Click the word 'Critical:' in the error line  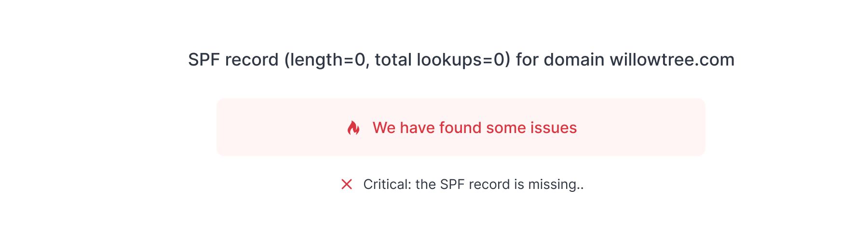coord(387,184)
